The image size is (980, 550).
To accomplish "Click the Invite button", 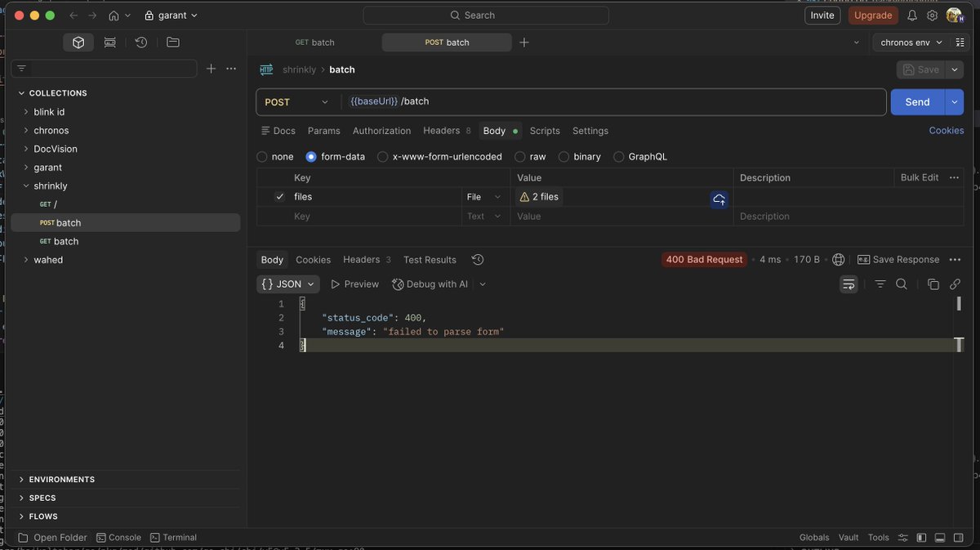I will click(x=822, y=16).
